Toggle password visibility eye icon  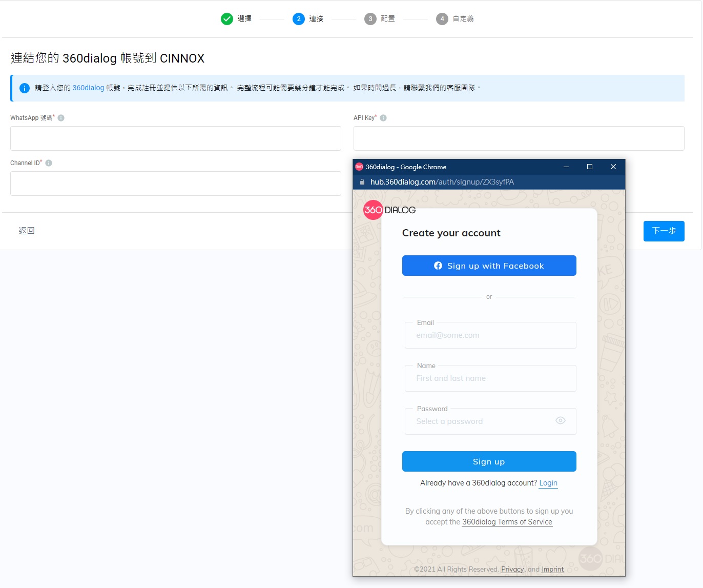tap(561, 420)
